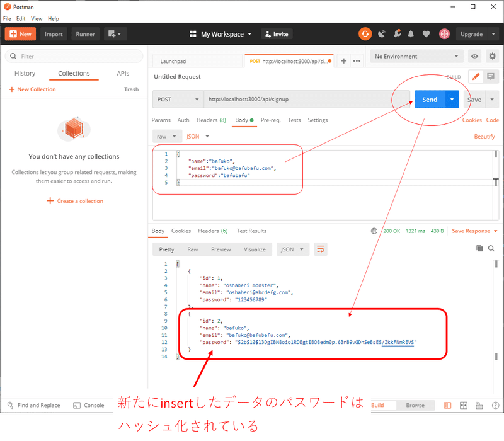The width and height of the screenshot is (504, 441).
Task: Switch to Collections tab
Action: pyautogui.click(x=74, y=74)
